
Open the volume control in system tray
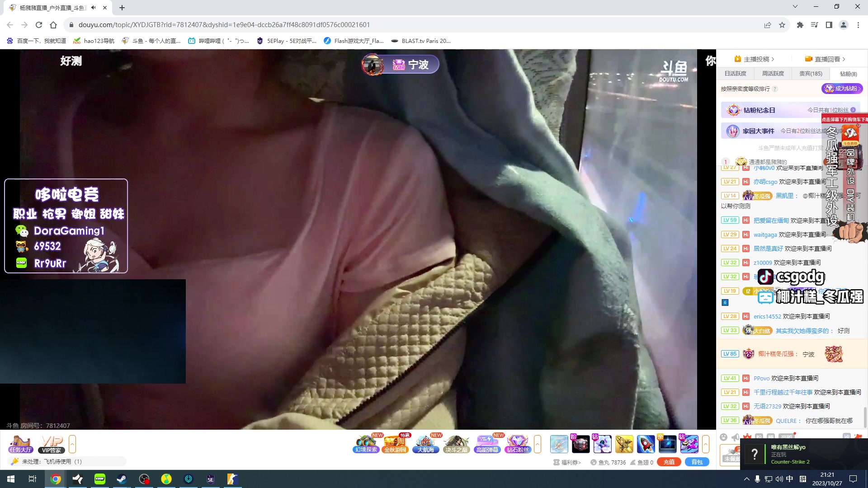(x=779, y=479)
